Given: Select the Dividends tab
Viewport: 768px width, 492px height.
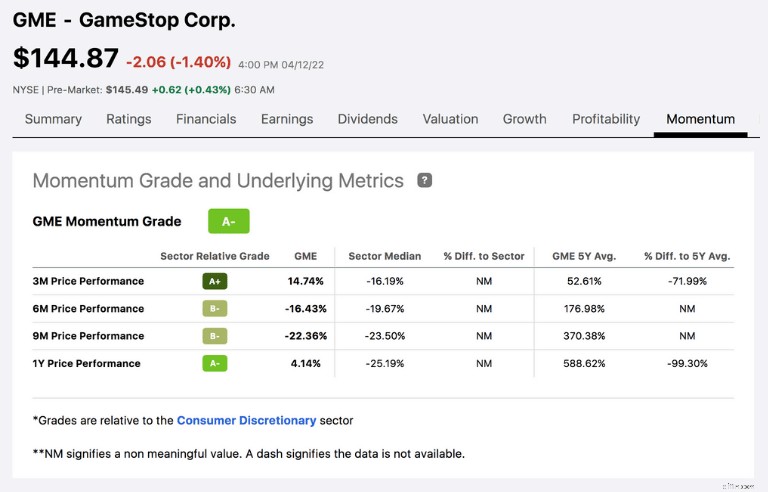Looking at the screenshot, I should click(368, 119).
